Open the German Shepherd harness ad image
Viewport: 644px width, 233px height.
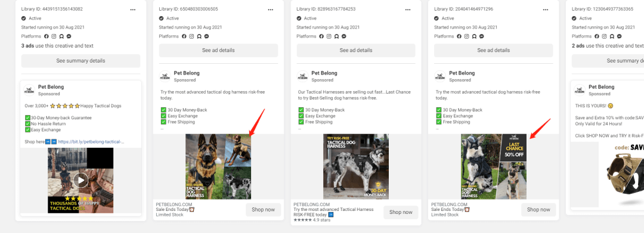coord(218,166)
